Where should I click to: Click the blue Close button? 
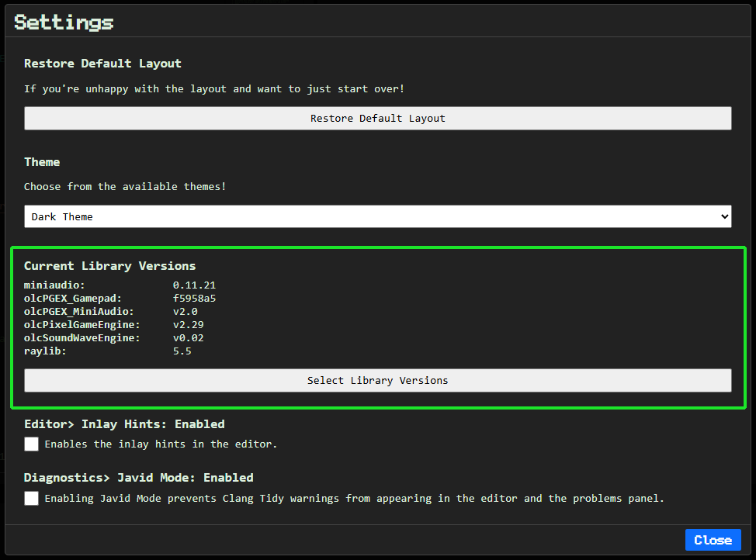(713, 540)
